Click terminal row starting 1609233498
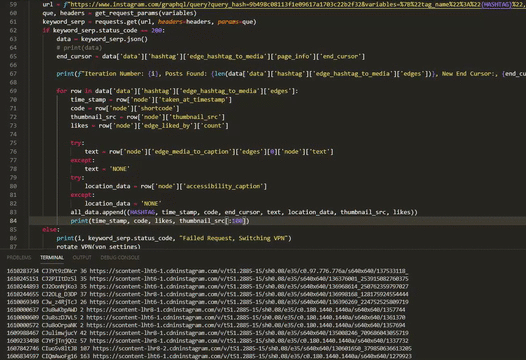The height and width of the screenshot is (360, 526). click(208, 341)
